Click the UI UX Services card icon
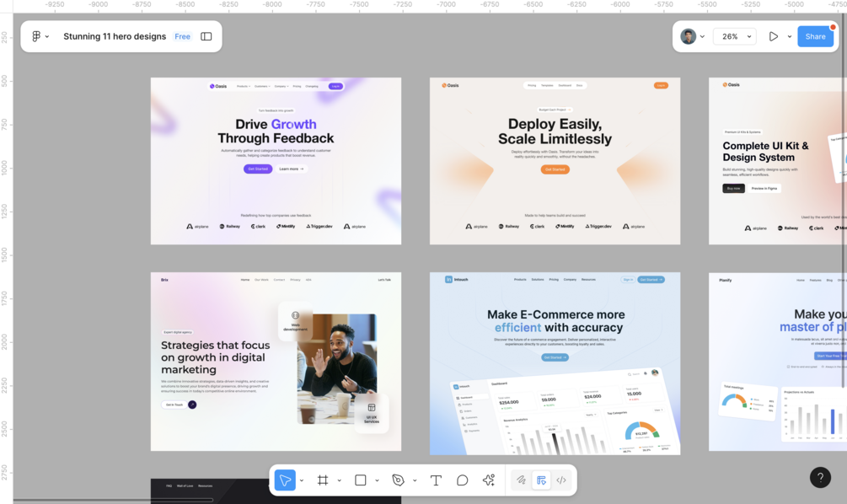Viewport: 847px width, 504px height. (372, 408)
